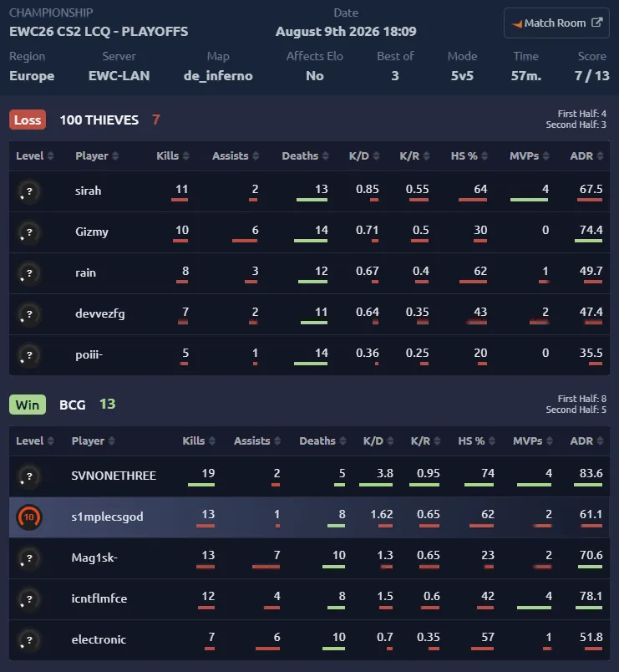Sort BCG table by K/R
The width and height of the screenshot is (619, 672).
point(425,441)
